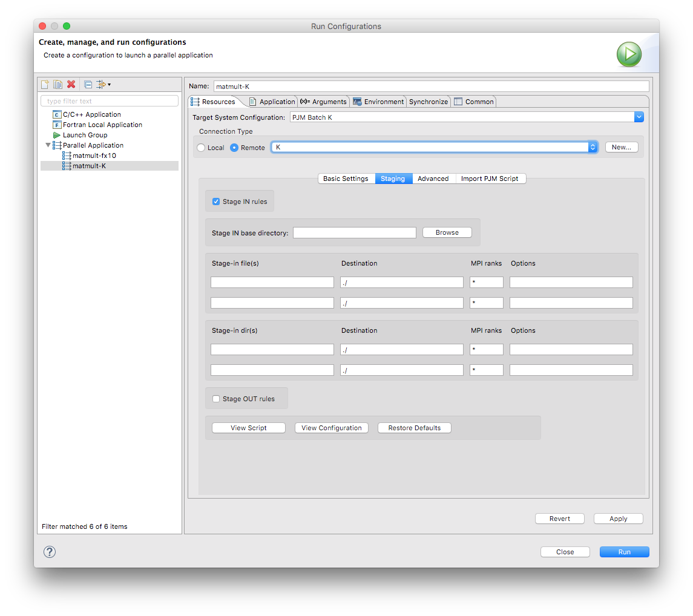Click the blue Run button
Screen dimensions: 693x616
pyautogui.click(x=624, y=552)
